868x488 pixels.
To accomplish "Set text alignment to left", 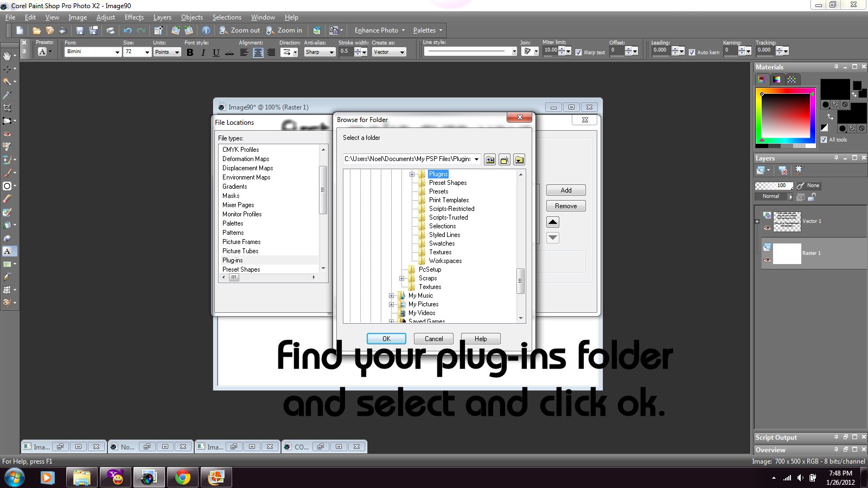I will click(244, 52).
